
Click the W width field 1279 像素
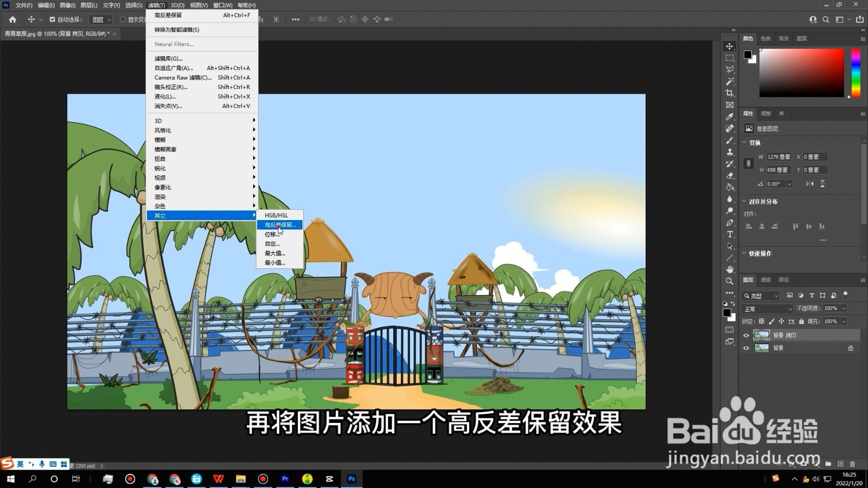[780, 157]
